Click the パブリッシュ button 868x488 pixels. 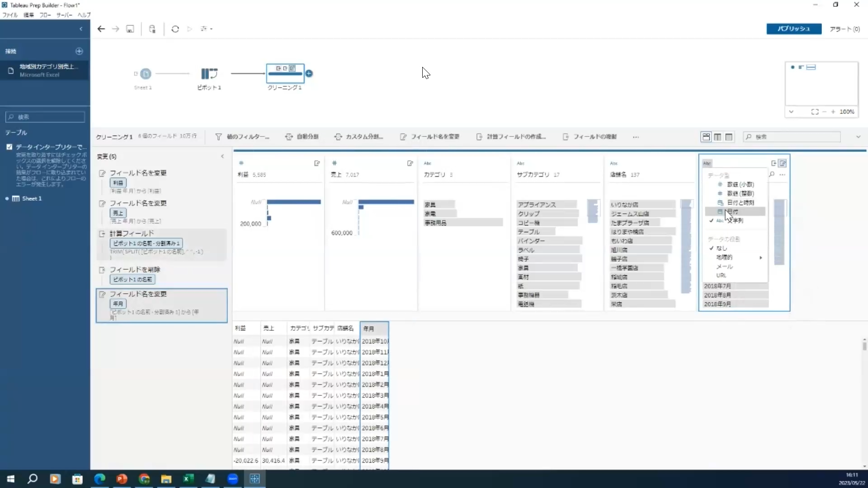pos(794,29)
